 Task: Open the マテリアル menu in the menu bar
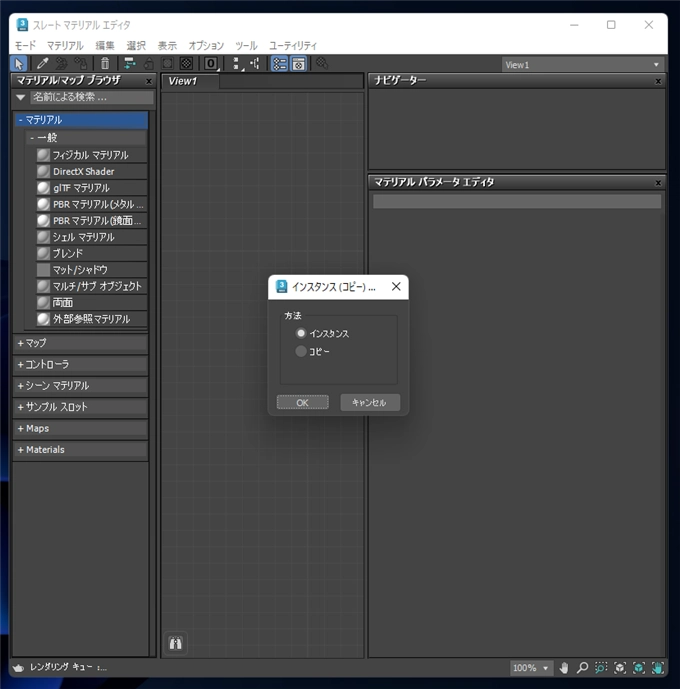tap(65, 46)
